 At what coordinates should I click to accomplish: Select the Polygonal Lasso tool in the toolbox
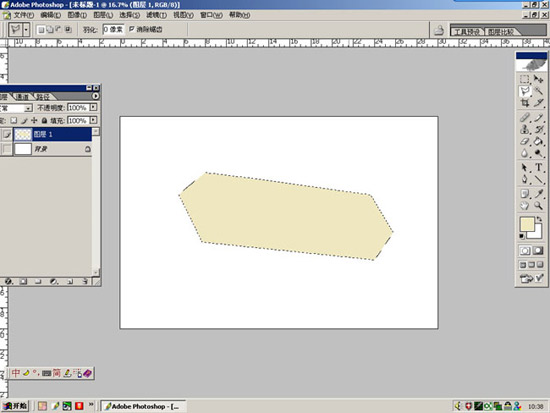pyautogui.click(x=525, y=91)
